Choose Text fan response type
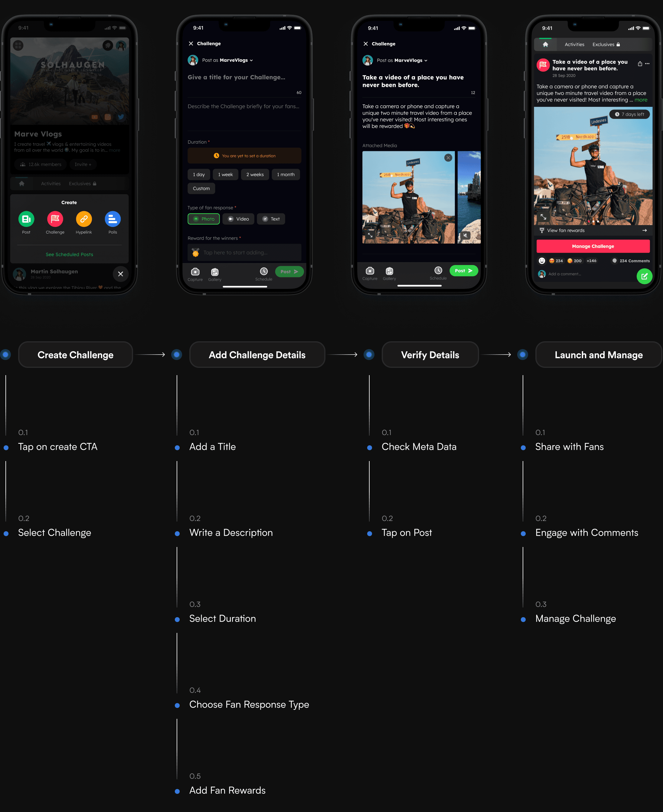 coord(271,219)
